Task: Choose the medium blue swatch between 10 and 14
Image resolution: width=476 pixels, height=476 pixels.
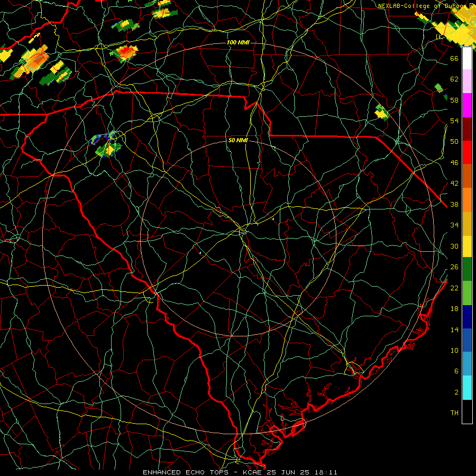Action: [x=467, y=340]
